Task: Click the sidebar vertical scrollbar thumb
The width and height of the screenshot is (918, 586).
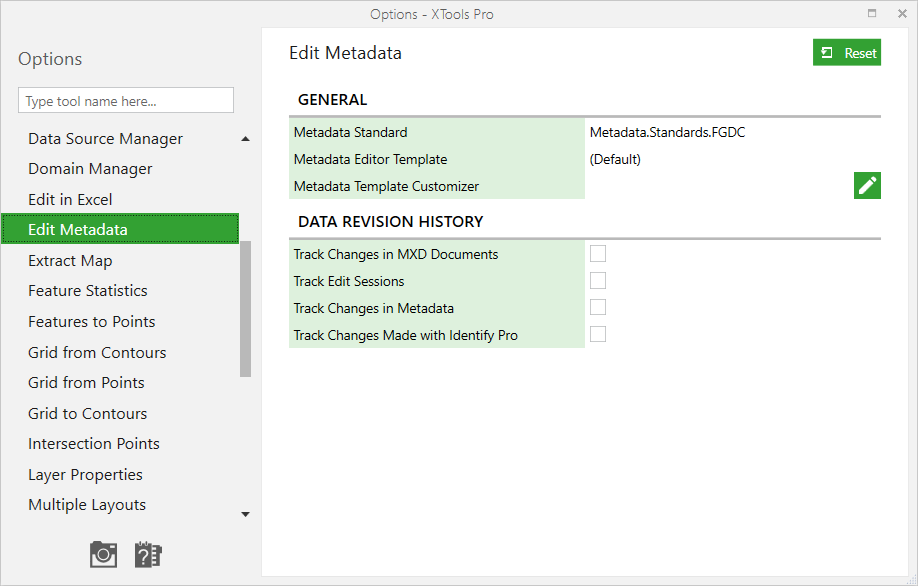Action: tap(245, 308)
